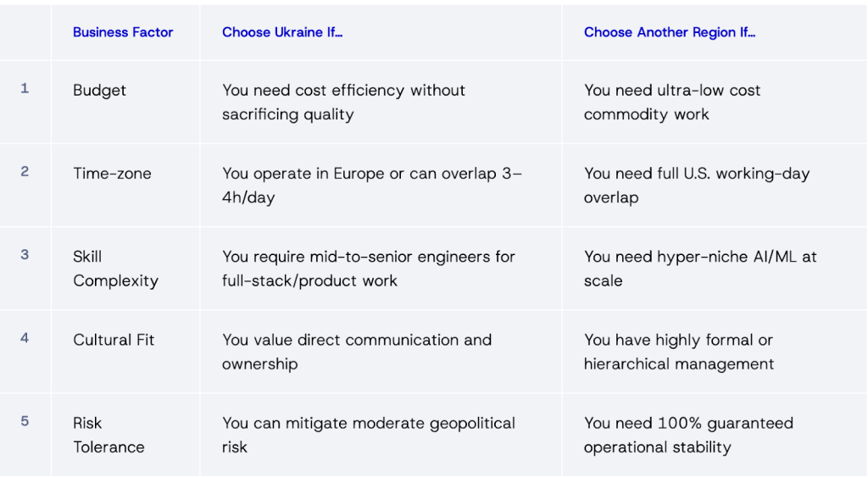Screen dimensions: 868x477
Task: Select row number 3
Action: coord(25,254)
